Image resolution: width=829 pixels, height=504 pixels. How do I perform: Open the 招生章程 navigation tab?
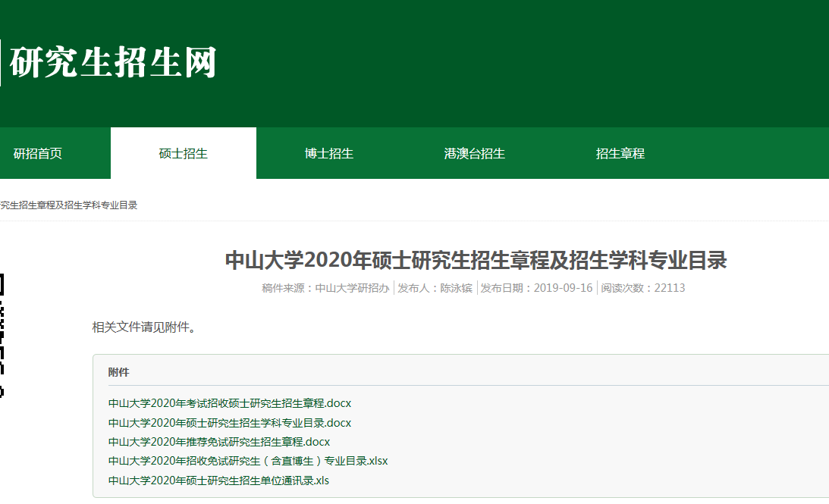pyautogui.click(x=620, y=154)
